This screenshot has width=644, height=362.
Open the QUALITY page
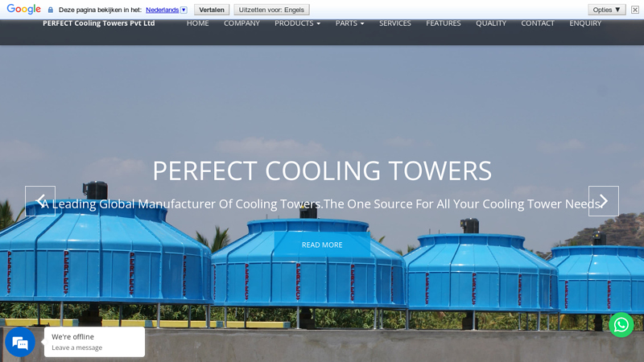[491, 23]
